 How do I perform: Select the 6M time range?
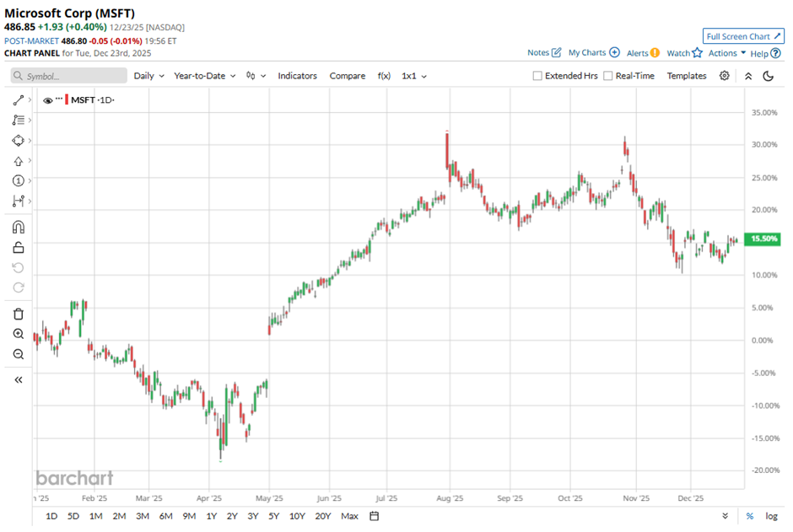tap(165, 516)
